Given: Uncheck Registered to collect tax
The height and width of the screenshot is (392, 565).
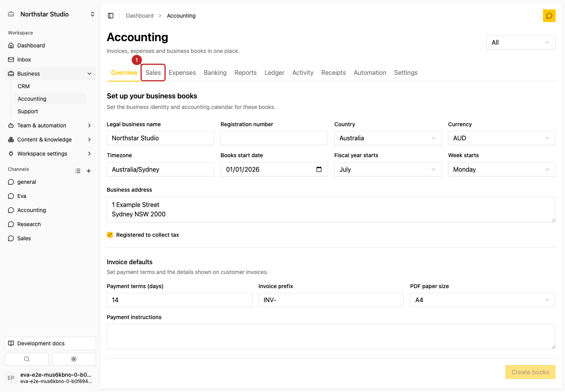Looking at the screenshot, I should coord(110,235).
